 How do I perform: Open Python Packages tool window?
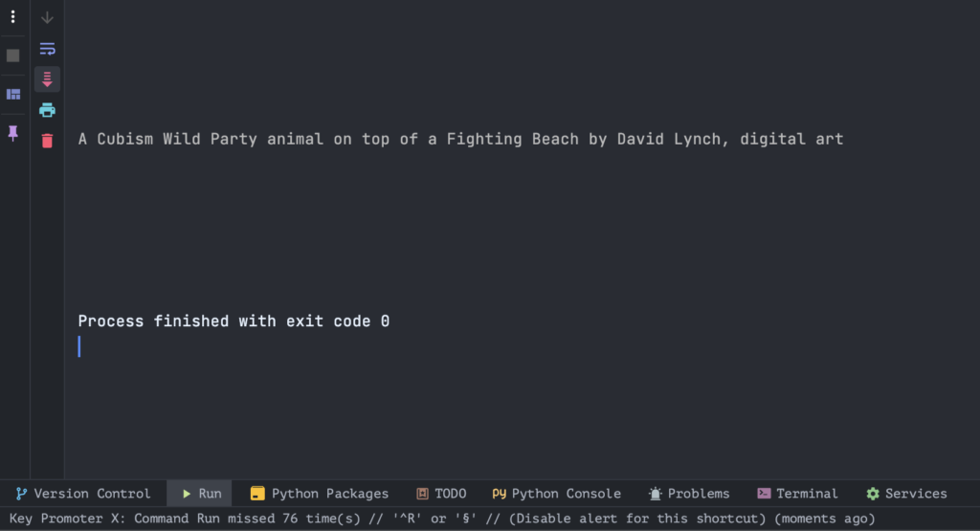tap(320, 494)
